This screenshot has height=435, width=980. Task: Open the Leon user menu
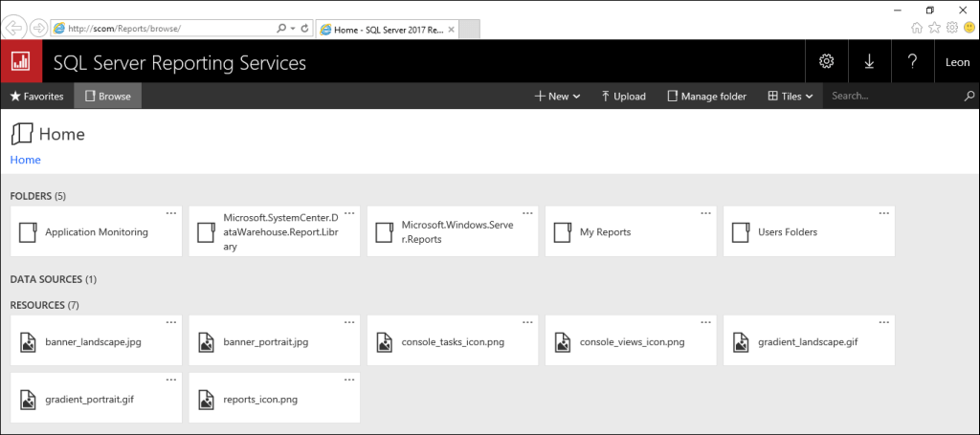point(957,61)
